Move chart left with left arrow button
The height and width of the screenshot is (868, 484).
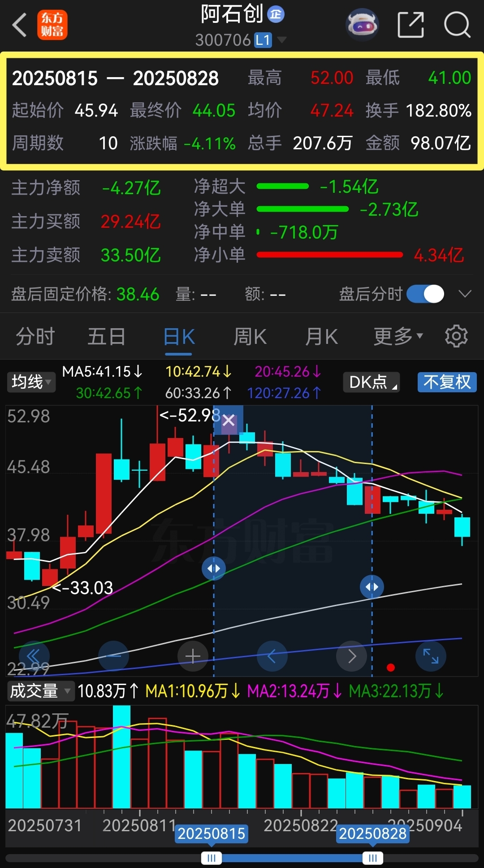(272, 656)
